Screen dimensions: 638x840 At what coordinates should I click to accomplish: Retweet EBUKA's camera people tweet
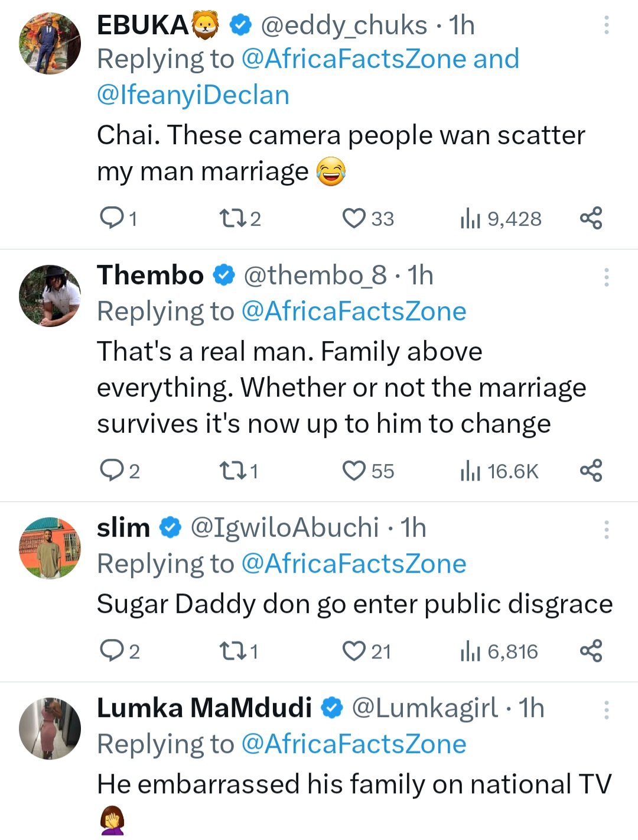pos(229,219)
